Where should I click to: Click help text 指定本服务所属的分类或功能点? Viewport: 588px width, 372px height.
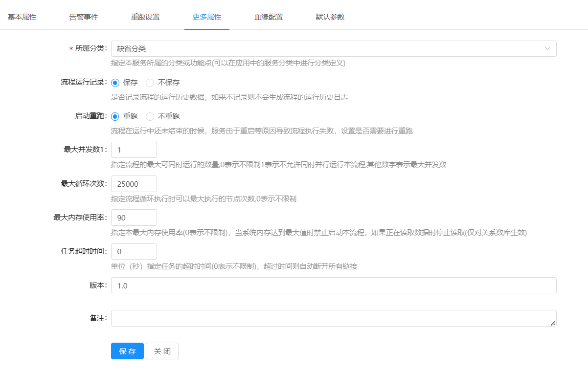(228, 63)
